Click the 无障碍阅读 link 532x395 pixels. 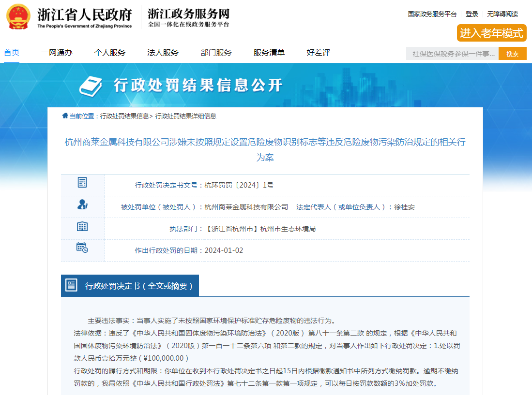pyautogui.click(x=502, y=14)
